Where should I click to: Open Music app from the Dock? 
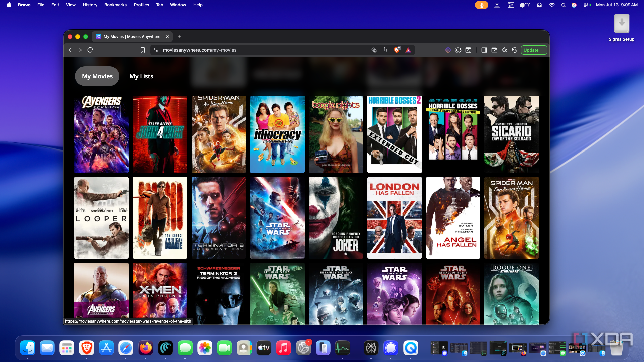283,348
